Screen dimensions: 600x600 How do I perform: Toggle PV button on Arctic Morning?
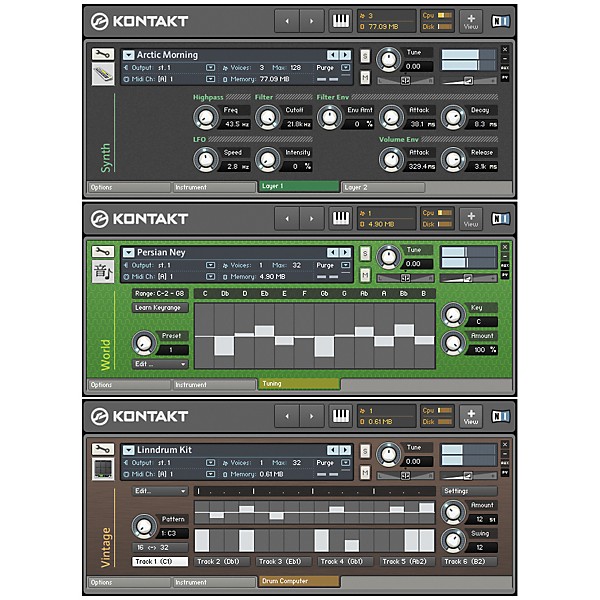coord(505,78)
